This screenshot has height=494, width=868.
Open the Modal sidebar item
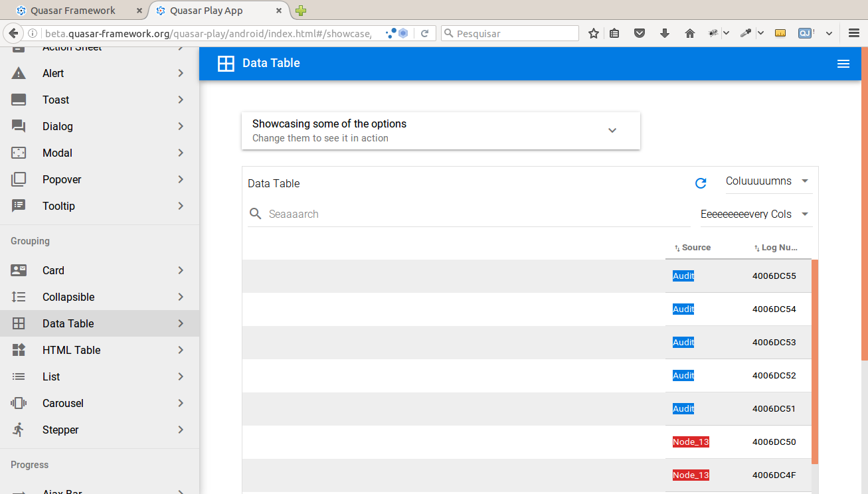tap(100, 153)
